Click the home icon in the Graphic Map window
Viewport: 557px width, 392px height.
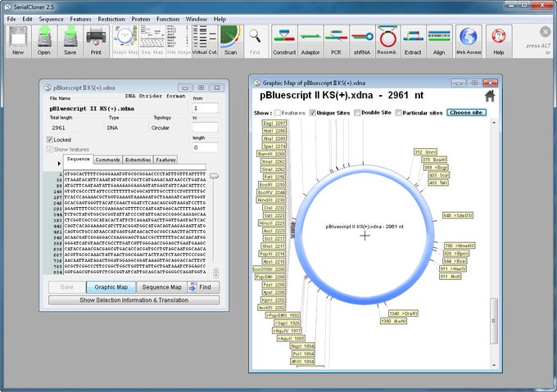tap(490, 96)
